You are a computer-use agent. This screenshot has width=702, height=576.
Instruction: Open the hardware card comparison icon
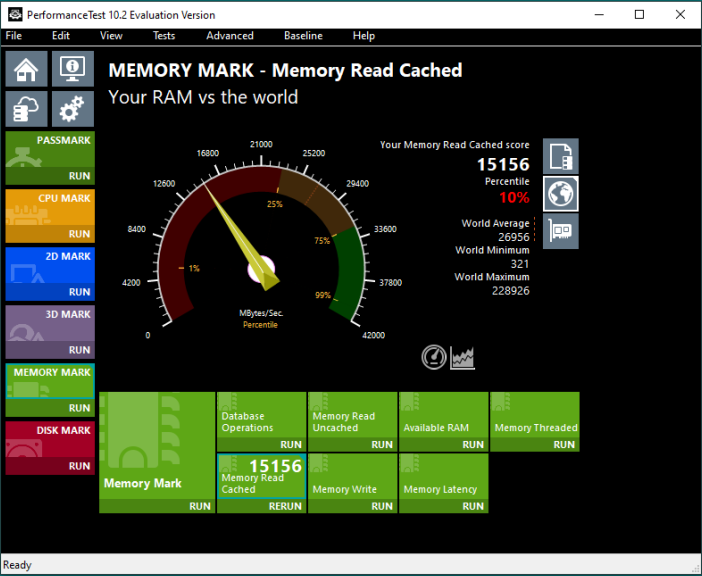[561, 231]
